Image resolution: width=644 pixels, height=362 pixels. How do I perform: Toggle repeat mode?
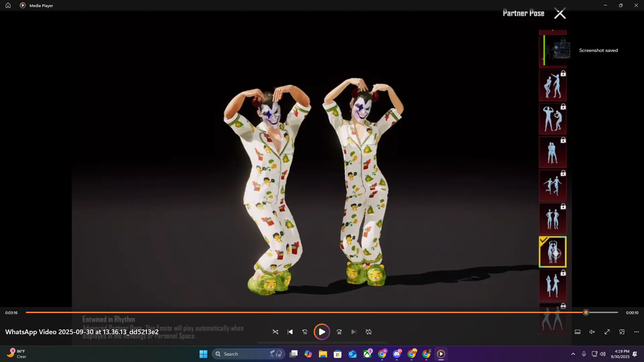coord(369,332)
